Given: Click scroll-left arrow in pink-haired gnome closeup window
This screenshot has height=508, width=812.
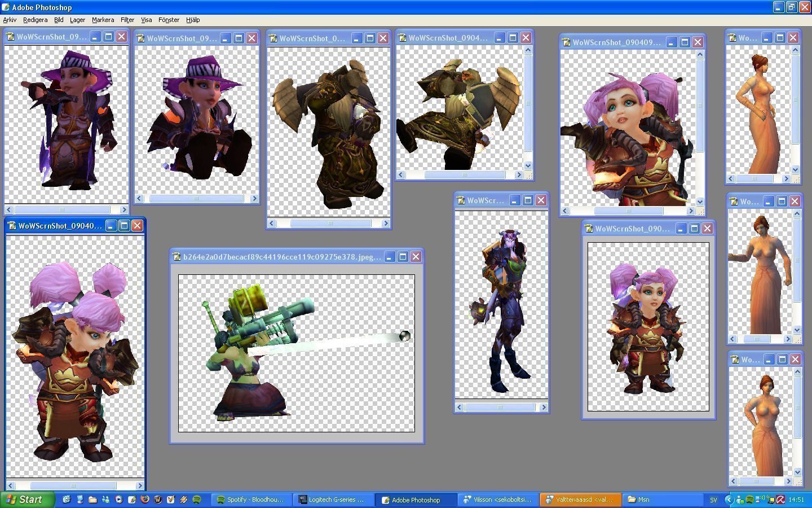Looking at the screenshot, I should (566, 211).
